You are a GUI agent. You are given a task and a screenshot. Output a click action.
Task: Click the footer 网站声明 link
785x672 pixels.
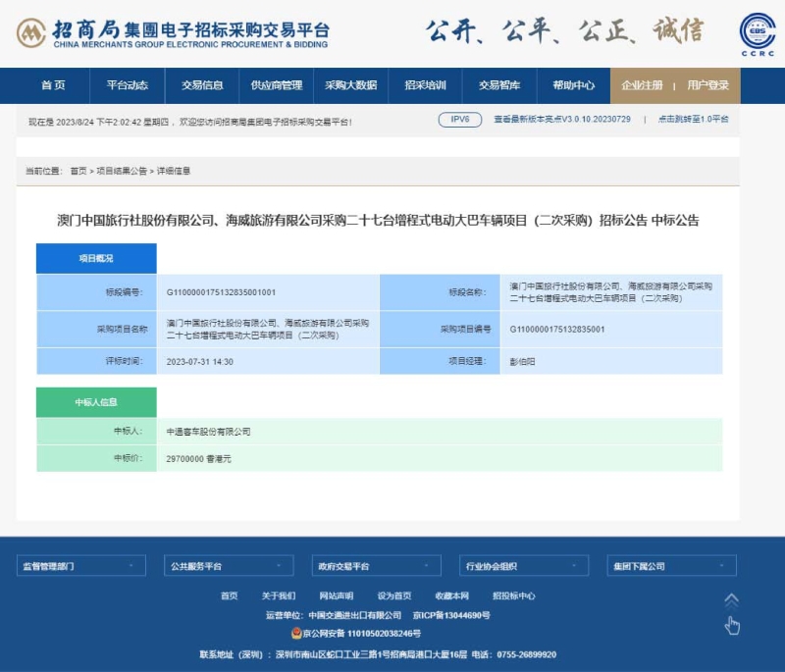pyautogui.click(x=337, y=595)
